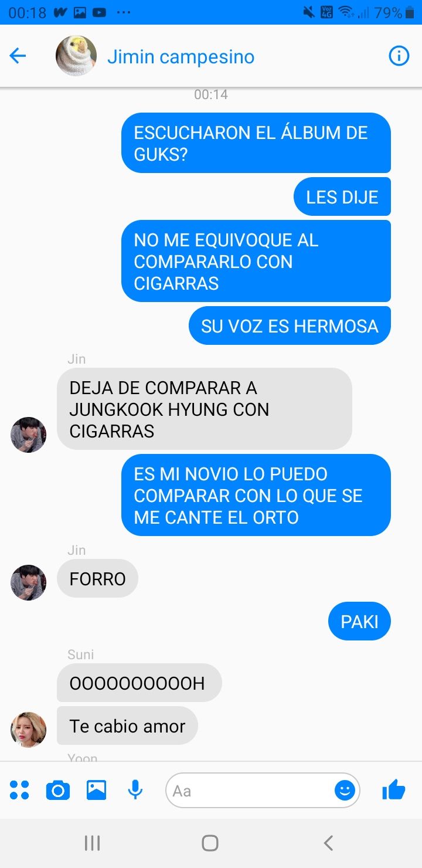
Task: Select the OOOOOOOOOOH message from Suni
Action: coord(139,683)
